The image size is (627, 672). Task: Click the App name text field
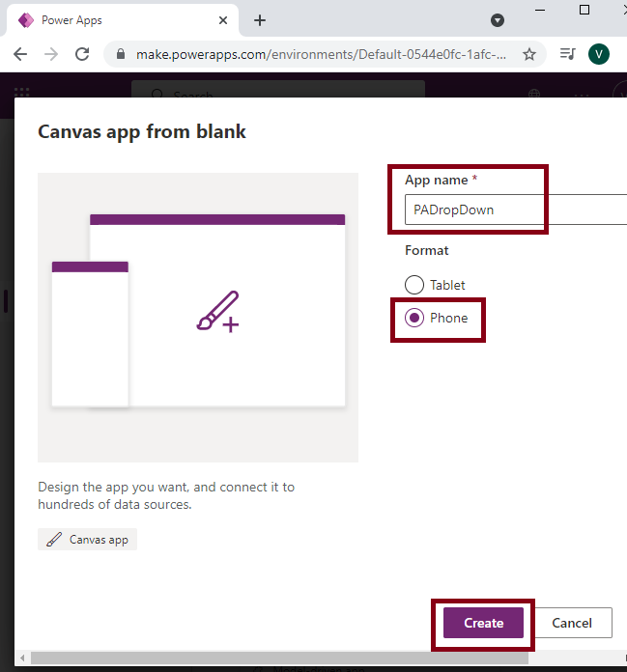coord(516,210)
